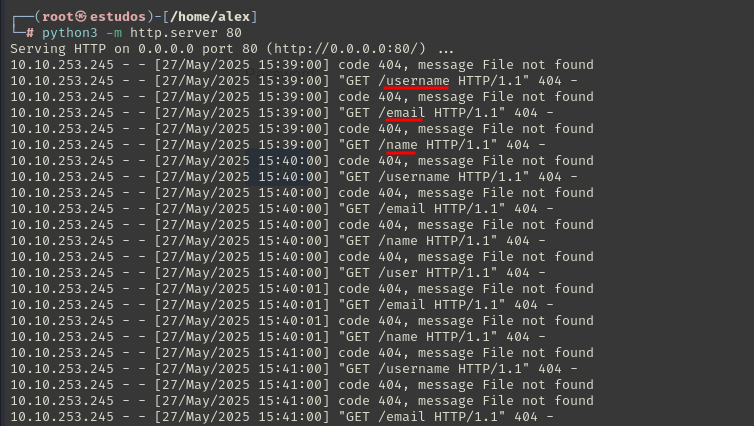Click the red "root" user in prompt

[x=58, y=17]
